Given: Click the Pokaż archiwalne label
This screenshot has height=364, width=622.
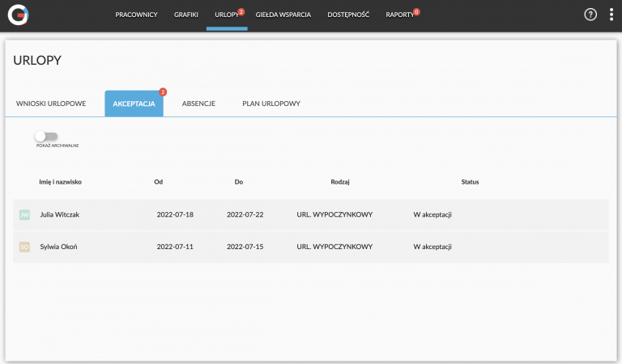Looking at the screenshot, I should (x=58, y=146).
